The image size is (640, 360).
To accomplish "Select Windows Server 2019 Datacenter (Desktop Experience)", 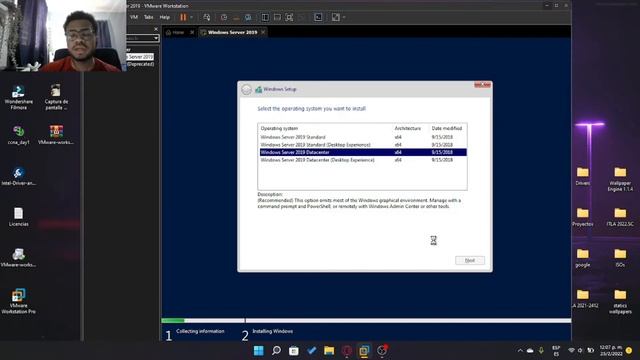I will (362, 160).
